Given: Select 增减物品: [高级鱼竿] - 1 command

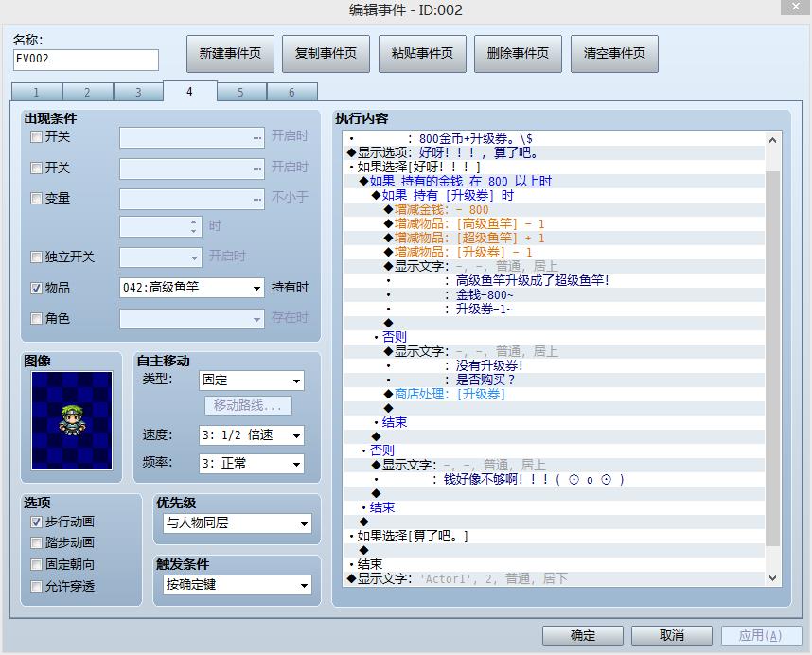Looking at the screenshot, I should (554, 223).
